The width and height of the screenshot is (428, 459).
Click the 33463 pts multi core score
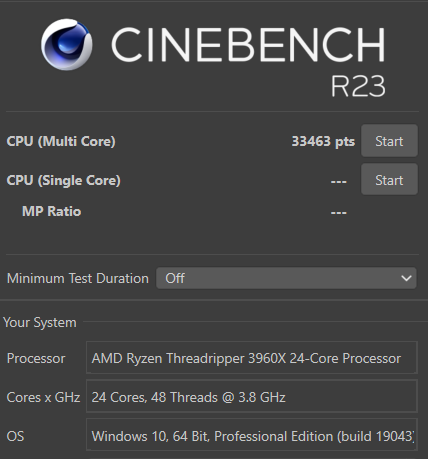coord(323,141)
